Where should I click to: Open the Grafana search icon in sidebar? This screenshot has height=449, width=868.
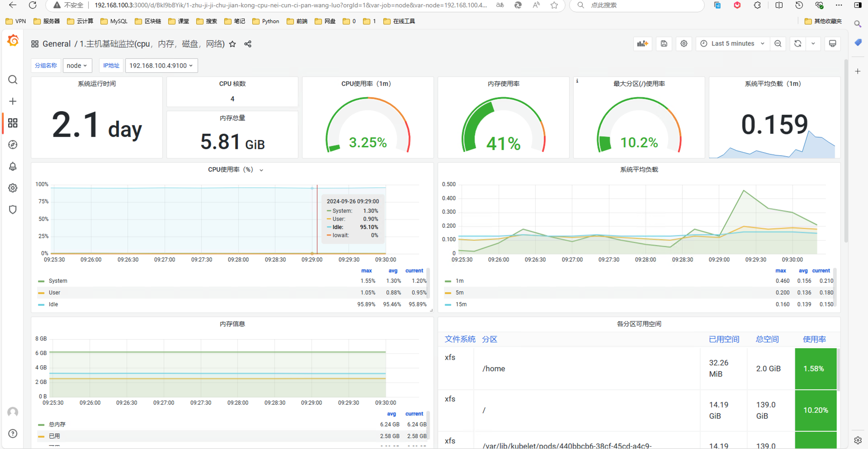point(13,80)
